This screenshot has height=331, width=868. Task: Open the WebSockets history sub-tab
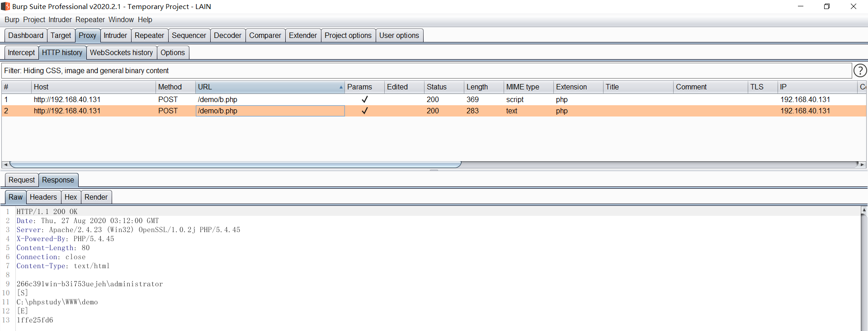tap(121, 52)
